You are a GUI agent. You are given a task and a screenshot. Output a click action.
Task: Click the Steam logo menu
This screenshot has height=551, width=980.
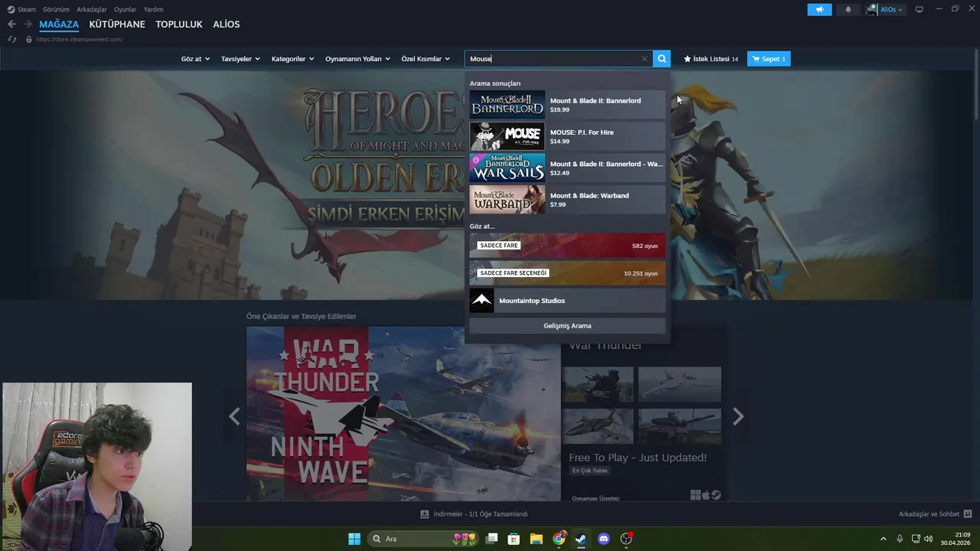point(21,9)
